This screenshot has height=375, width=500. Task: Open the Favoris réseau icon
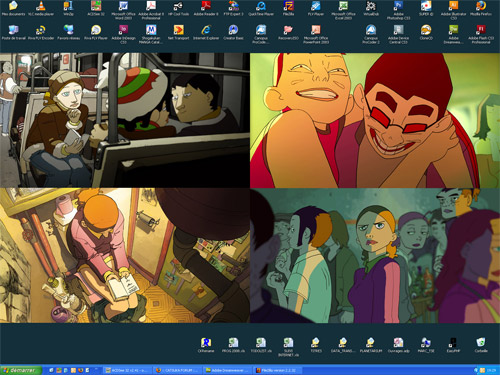pyautogui.click(x=68, y=32)
